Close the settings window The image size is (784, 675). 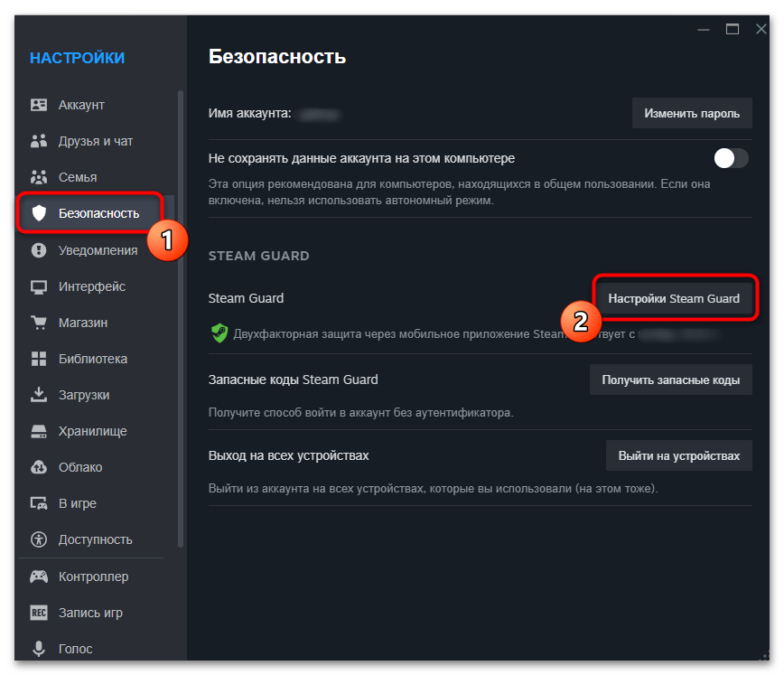(761, 30)
